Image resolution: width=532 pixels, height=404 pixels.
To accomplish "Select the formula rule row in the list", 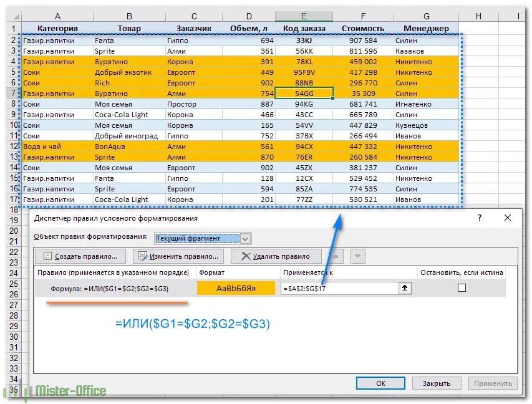I will (270, 288).
